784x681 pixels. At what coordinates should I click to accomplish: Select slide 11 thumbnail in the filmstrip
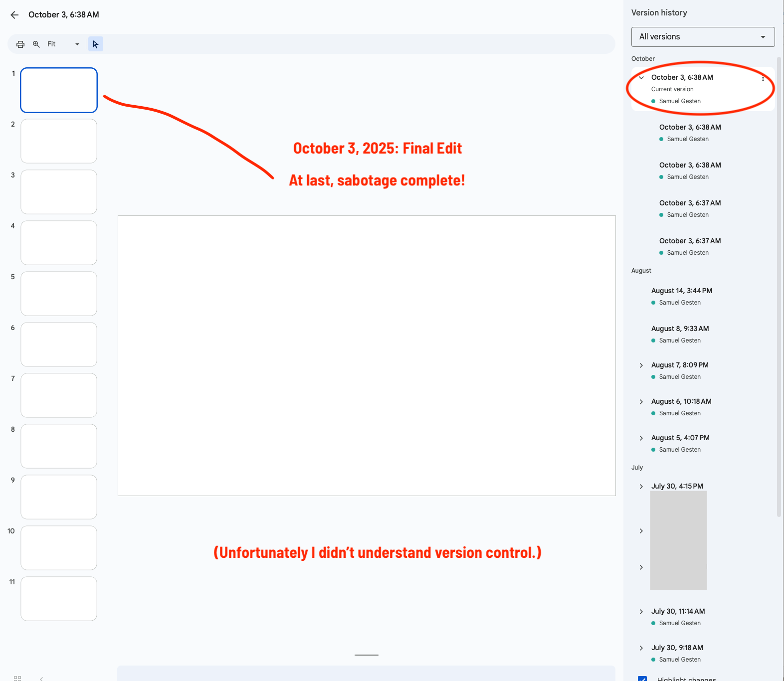pos(59,599)
